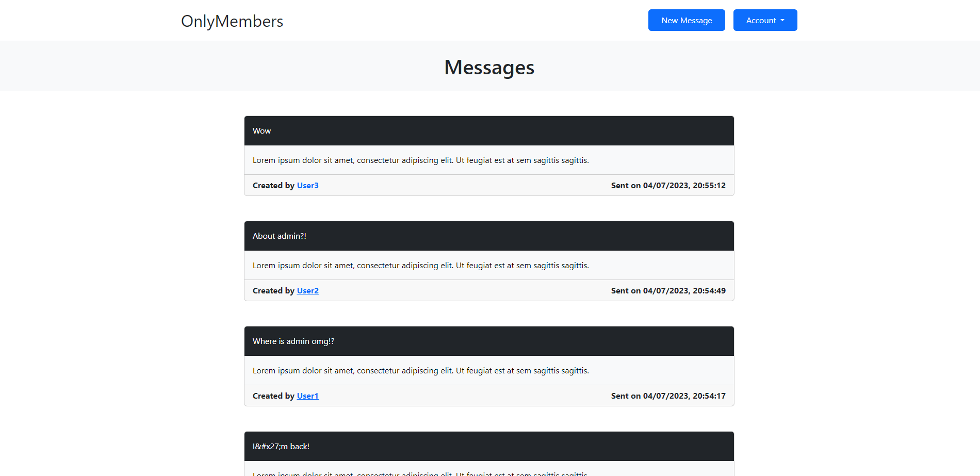
Task: Click the body of the 'Where is admin omg!?' message
Action: [420, 370]
